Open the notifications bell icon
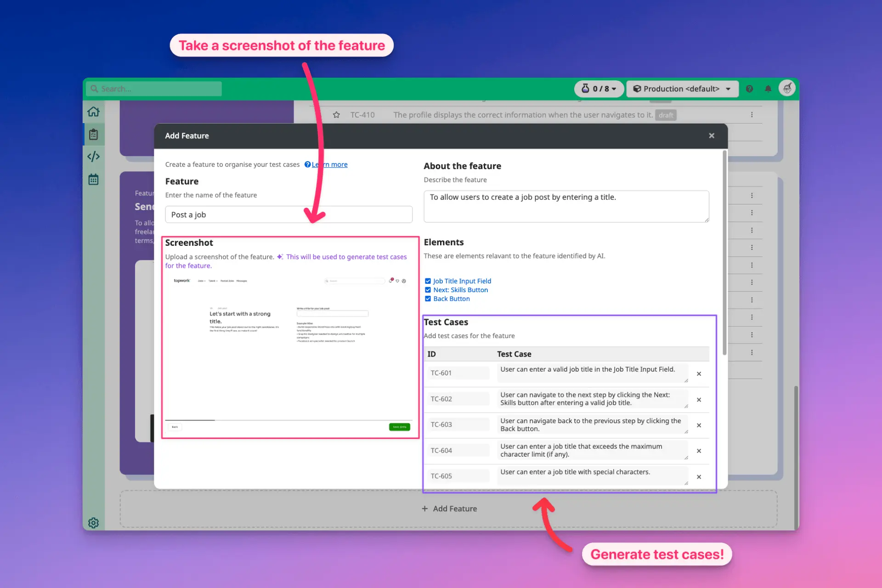This screenshot has height=588, width=882. [x=768, y=89]
